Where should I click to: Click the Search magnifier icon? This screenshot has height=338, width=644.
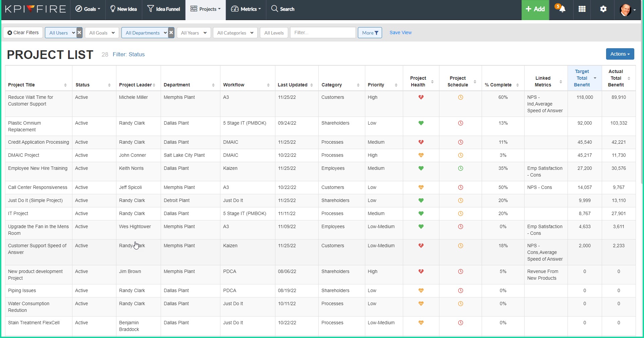pyautogui.click(x=274, y=9)
